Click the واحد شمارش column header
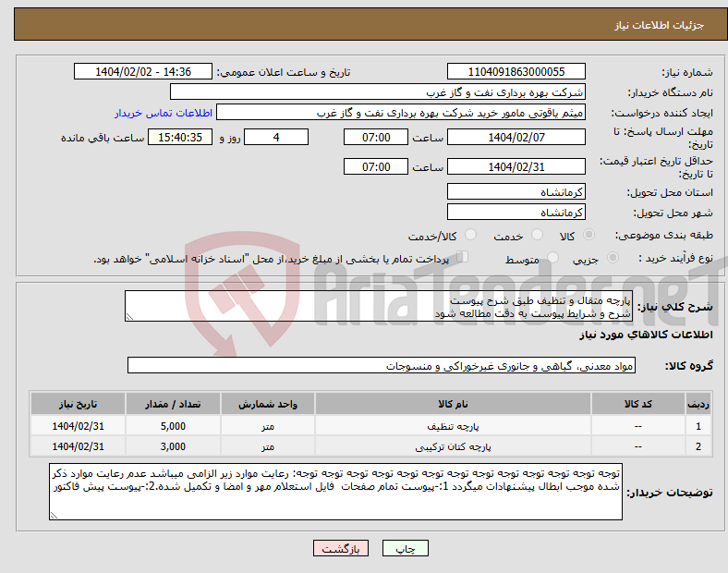Viewport: 728px width, 573px height. point(267,404)
